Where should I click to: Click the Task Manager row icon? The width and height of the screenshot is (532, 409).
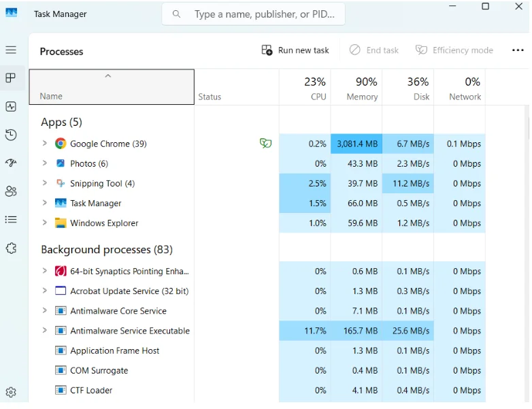(x=61, y=203)
